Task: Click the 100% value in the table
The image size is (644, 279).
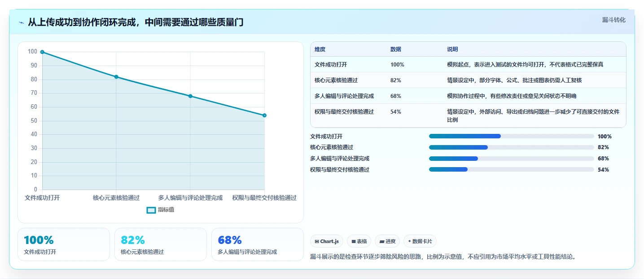Action: pyautogui.click(x=397, y=65)
